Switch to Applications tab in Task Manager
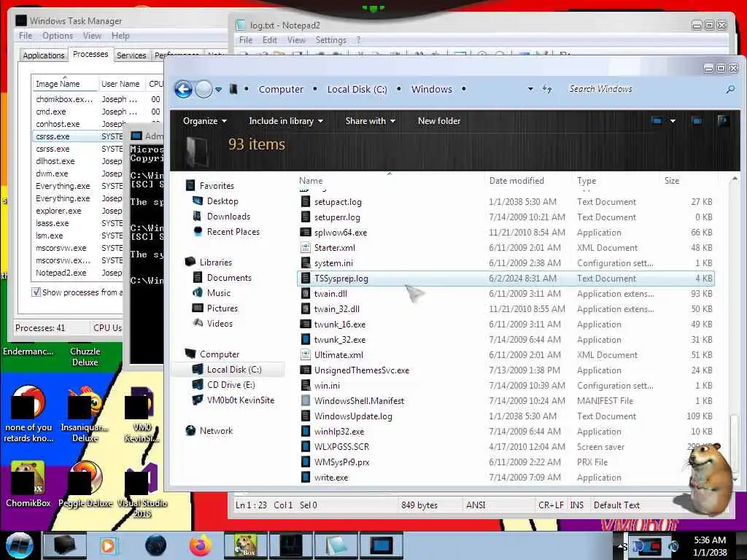747x560 pixels. click(43, 55)
